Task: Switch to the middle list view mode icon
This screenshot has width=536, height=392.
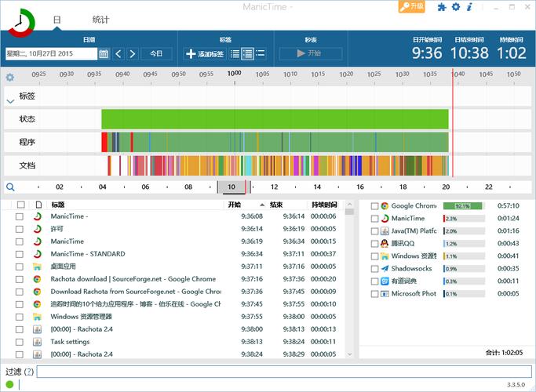Action: coord(247,53)
